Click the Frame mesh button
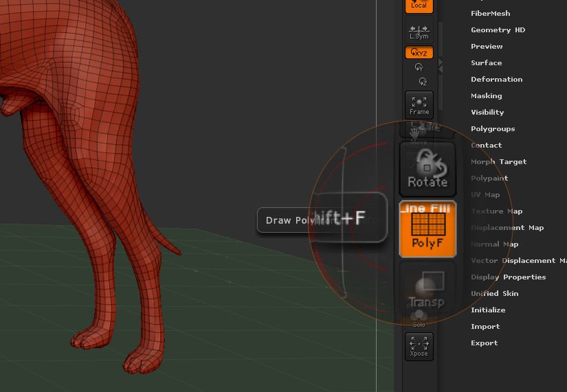Viewport: 567px width, 392px height. [419, 105]
